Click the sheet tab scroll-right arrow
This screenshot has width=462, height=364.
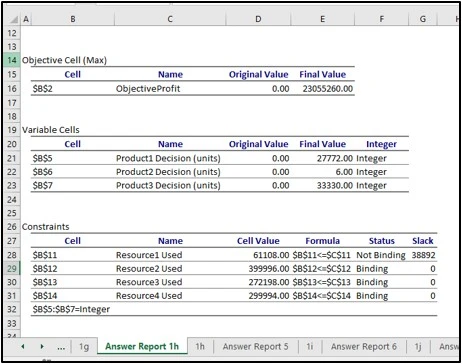pos(42,347)
